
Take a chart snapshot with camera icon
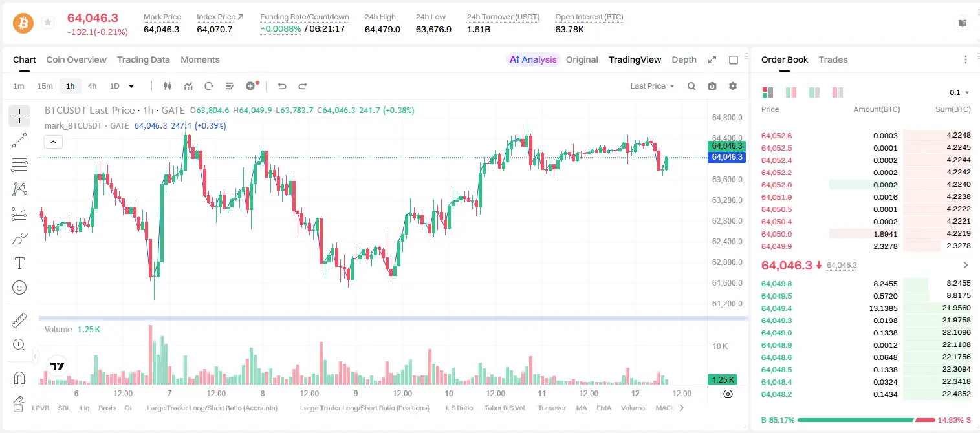point(712,86)
